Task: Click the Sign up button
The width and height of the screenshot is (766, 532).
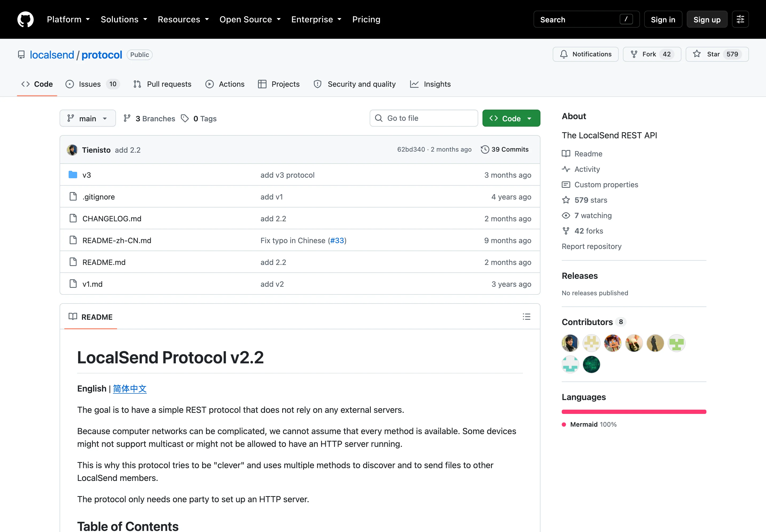Action: pyautogui.click(x=707, y=19)
